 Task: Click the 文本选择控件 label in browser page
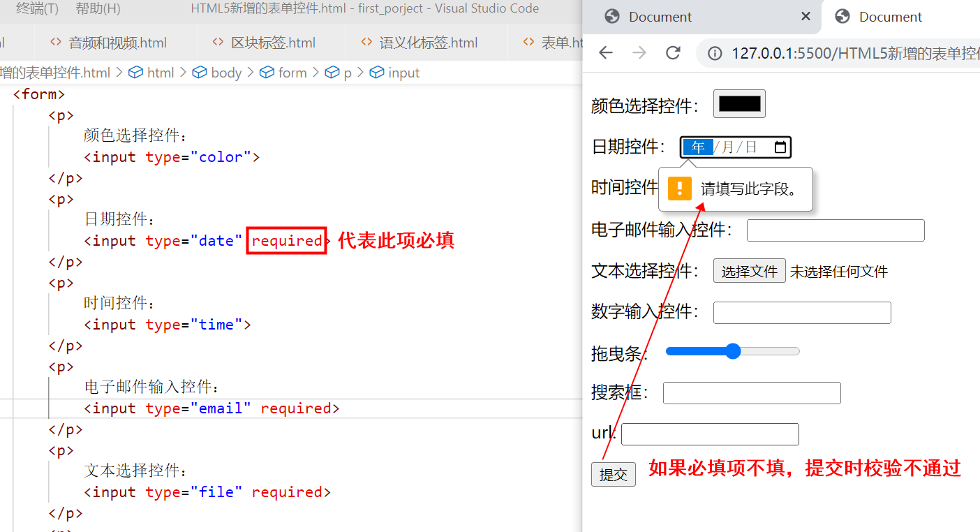(x=645, y=271)
